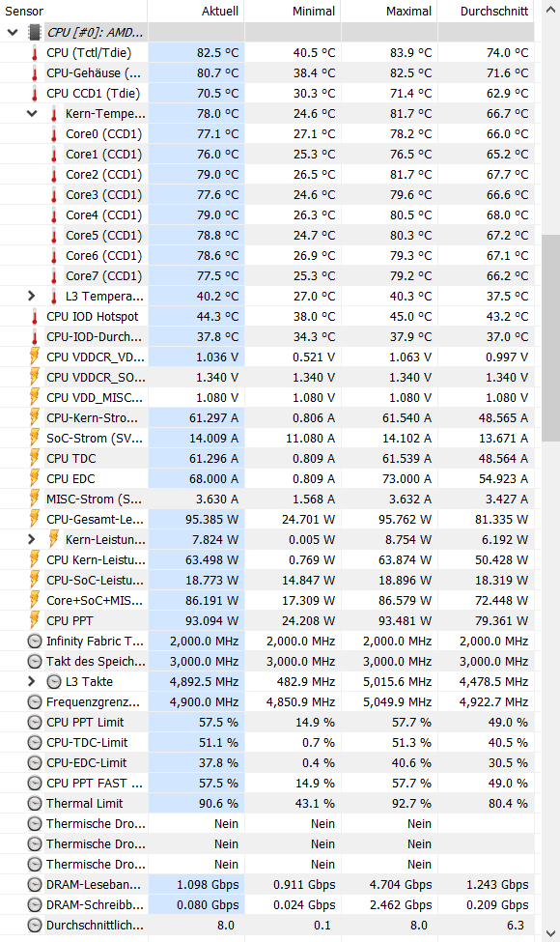560x942 pixels.
Task: Select the CPU-TDC-Limit row
Action: pos(266,743)
